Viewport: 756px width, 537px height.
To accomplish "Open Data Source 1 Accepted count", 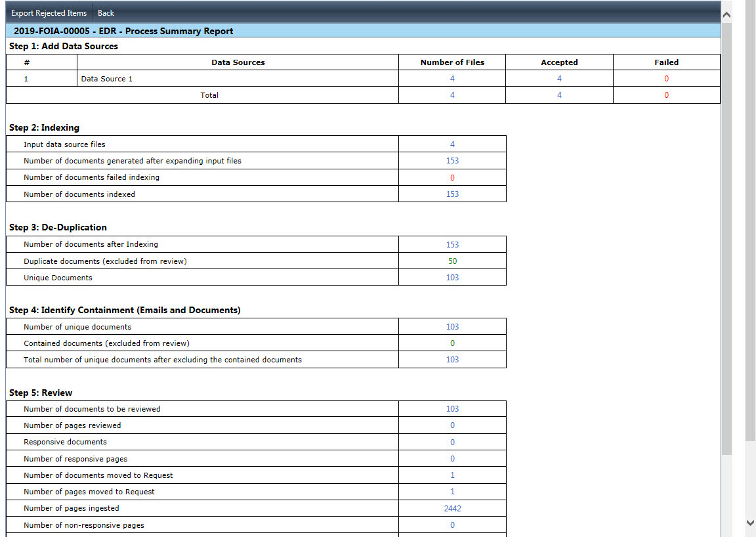I will click(559, 79).
